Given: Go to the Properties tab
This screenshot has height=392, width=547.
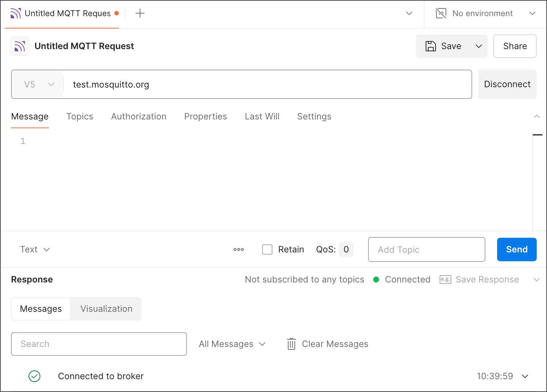Looking at the screenshot, I should [205, 117].
